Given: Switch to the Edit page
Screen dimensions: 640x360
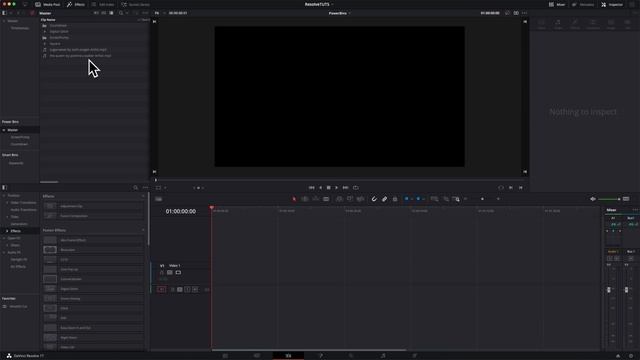Looking at the screenshot, I should pyautogui.click(x=288, y=356).
